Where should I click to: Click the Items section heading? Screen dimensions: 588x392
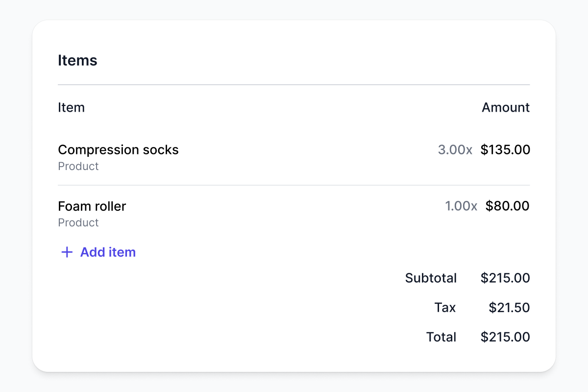77,60
